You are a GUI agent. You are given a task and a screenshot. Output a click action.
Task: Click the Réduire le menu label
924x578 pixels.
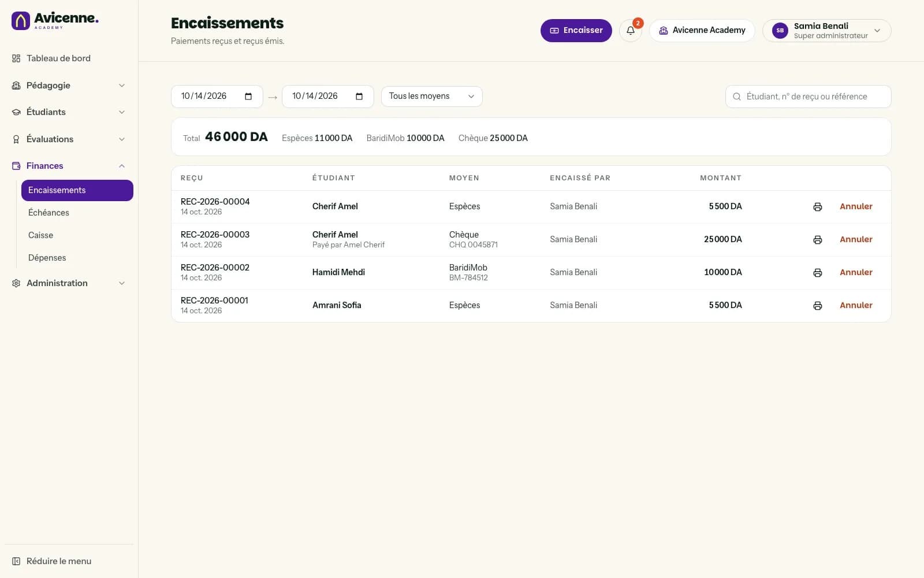(59, 561)
